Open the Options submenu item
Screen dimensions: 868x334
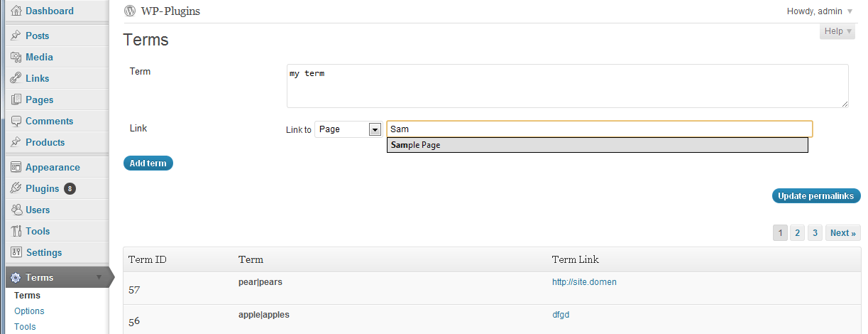[x=29, y=311]
